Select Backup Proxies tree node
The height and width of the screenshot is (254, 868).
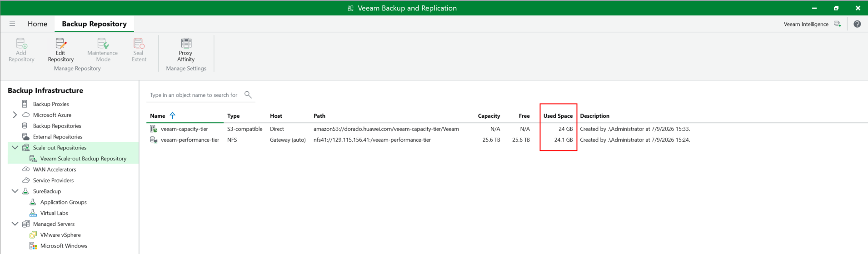tap(51, 104)
